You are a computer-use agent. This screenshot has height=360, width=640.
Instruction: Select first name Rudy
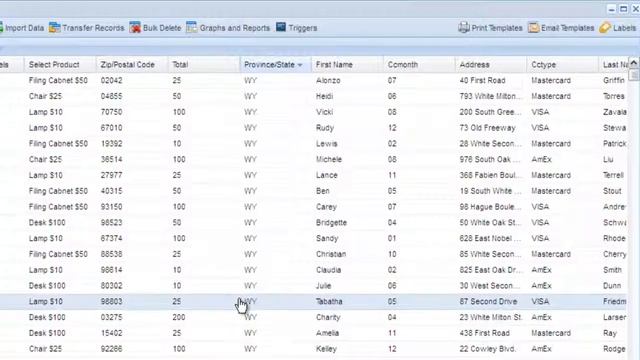click(324, 128)
